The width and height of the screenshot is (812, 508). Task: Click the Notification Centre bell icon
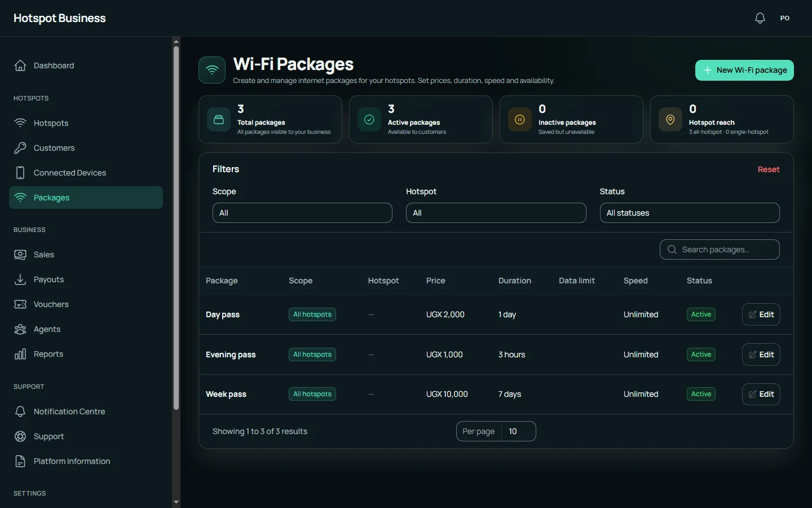(x=20, y=411)
